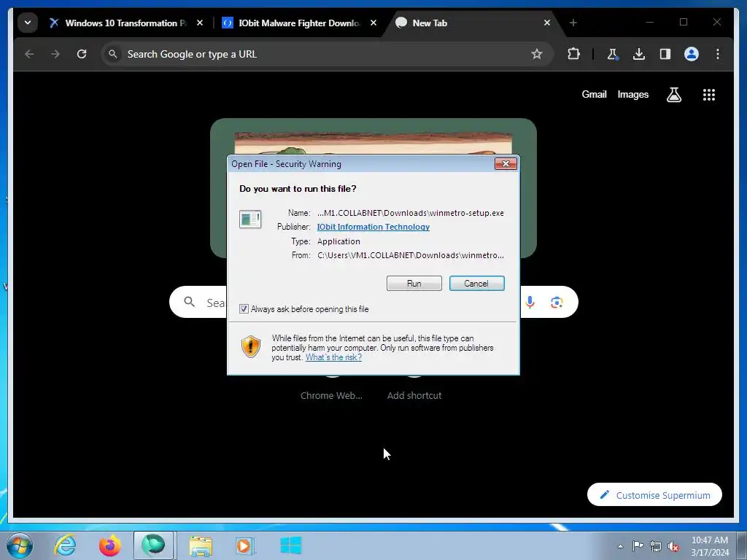This screenshot has width=747, height=560.
Task: Open Windows Media Player from the taskbar
Action: point(245,545)
